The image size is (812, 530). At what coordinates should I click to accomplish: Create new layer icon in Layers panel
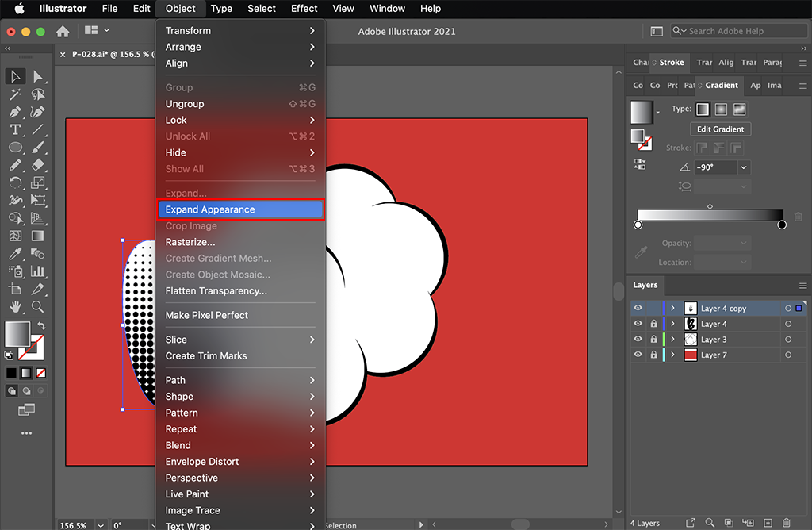pos(768,523)
